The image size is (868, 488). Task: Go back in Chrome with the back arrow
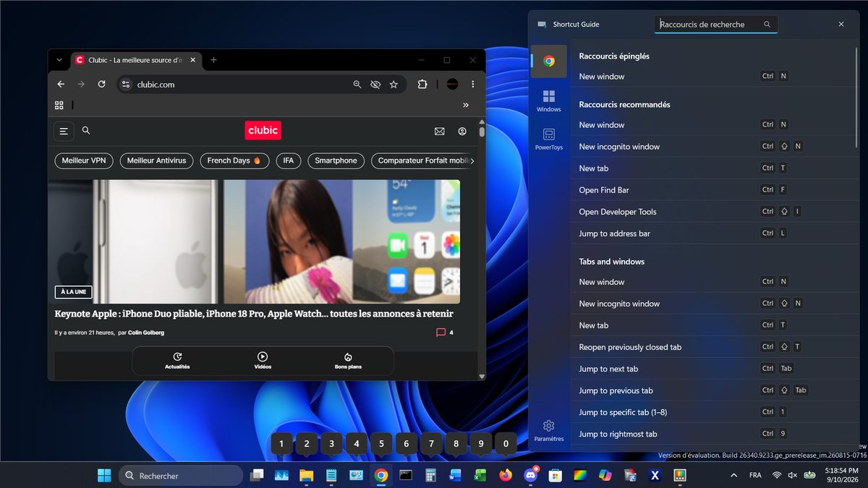coord(61,85)
